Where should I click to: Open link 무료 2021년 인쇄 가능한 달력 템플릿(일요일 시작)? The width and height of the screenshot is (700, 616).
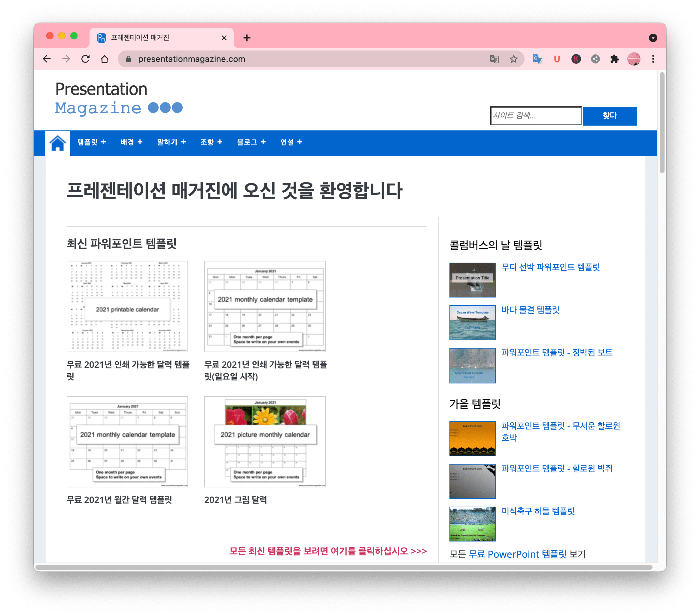pyautogui.click(x=266, y=371)
